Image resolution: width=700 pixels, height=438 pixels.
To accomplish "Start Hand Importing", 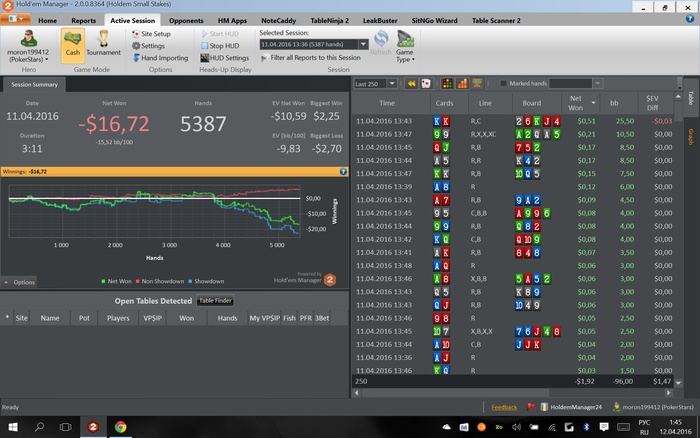I will click(x=160, y=58).
